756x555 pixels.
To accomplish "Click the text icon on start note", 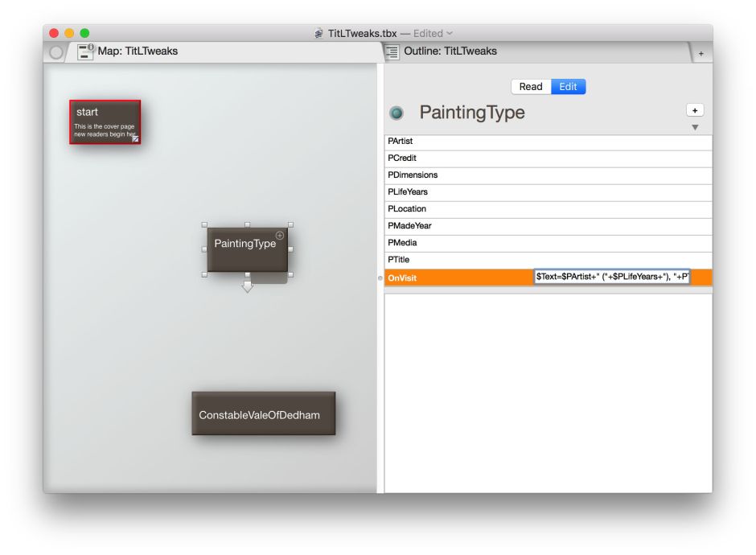I will [135, 138].
